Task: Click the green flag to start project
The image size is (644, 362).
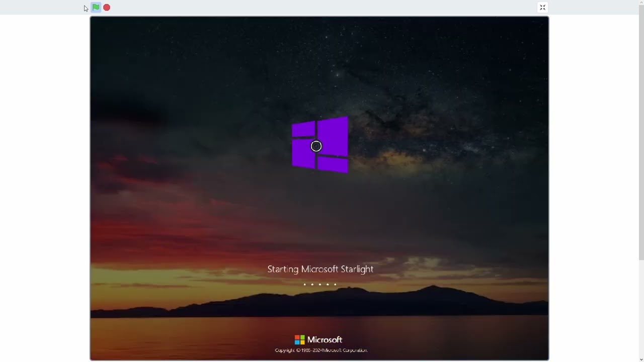Action: click(96, 8)
